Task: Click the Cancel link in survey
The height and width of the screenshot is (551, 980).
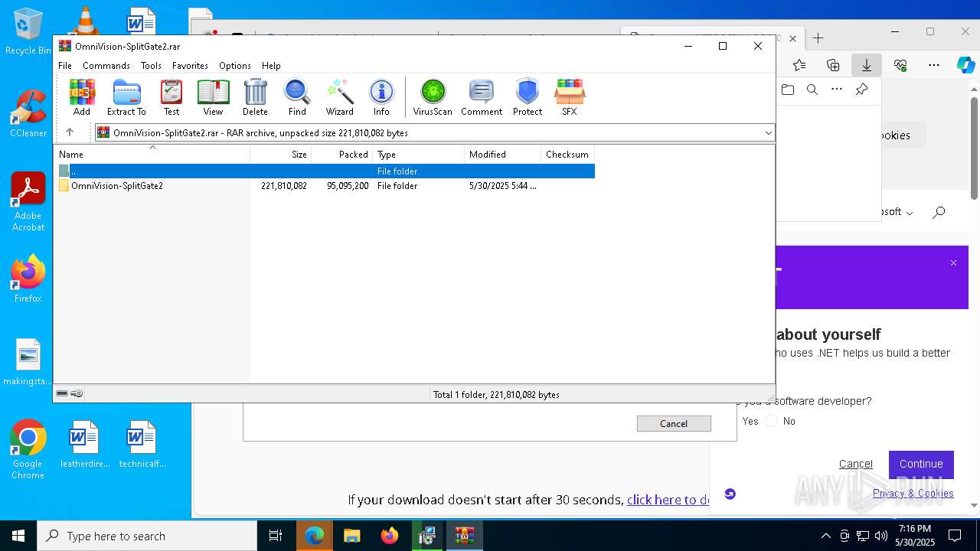Action: pos(855,464)
